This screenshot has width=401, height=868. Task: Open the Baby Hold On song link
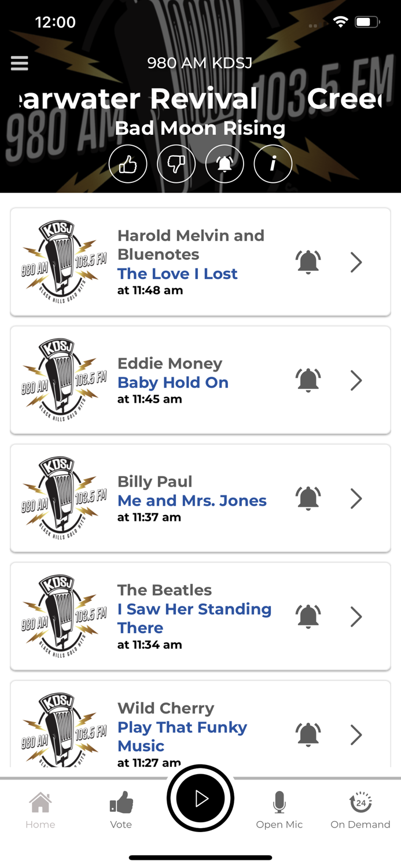tap(173, 382)
